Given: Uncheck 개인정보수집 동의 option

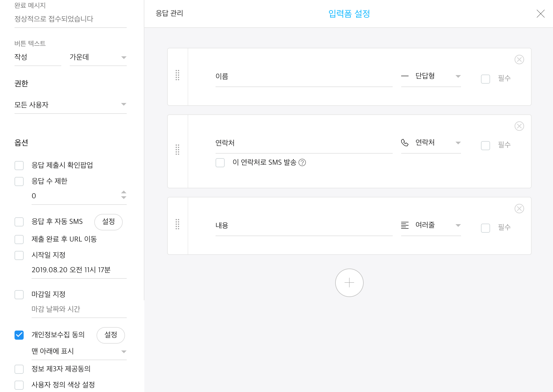Looking at the screenshot, I should click(x=19, y=335).
